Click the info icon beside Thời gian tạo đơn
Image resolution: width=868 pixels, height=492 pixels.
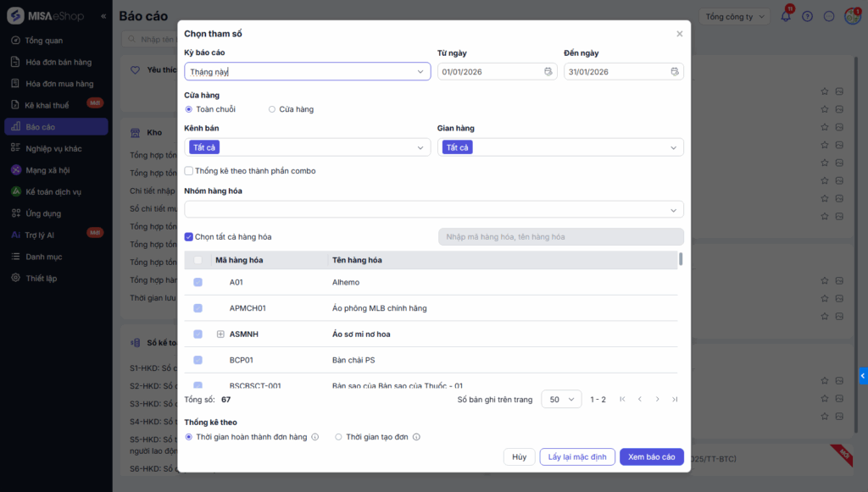(416, 437)
